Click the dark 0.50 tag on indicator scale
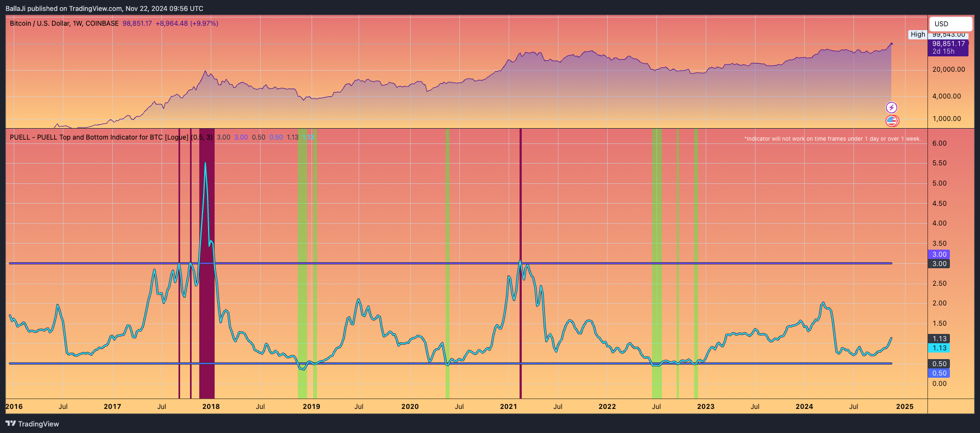The height and width of the screenshot is (433, 980). click(x=939, y=364)
